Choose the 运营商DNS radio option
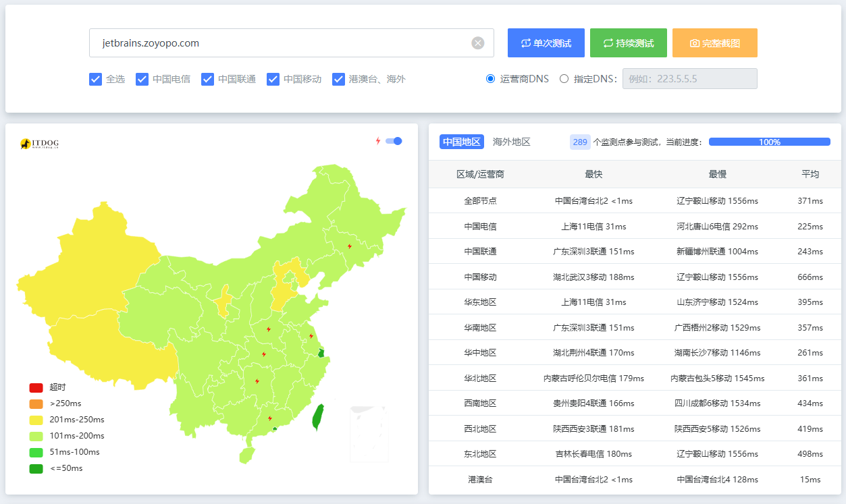 490,79
